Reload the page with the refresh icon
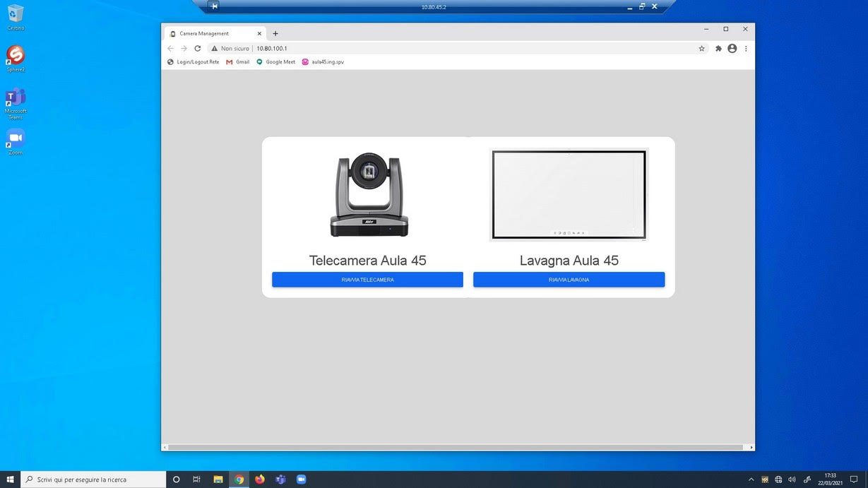 pyautogui.click(x=198, y=49)
